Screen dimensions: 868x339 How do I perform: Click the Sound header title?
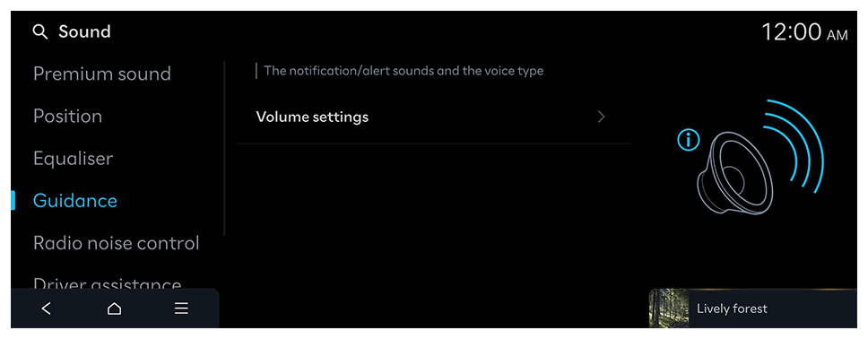[x=84, y=31]
